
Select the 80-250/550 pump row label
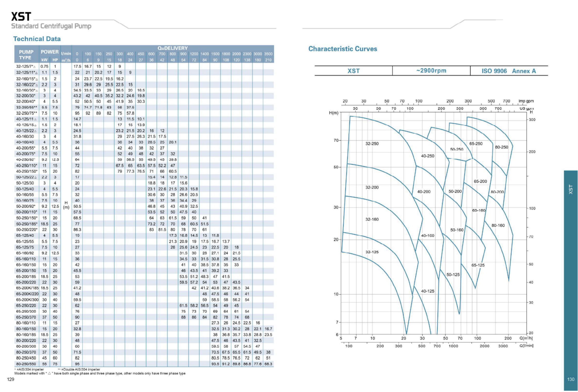(x=26, y=364)
